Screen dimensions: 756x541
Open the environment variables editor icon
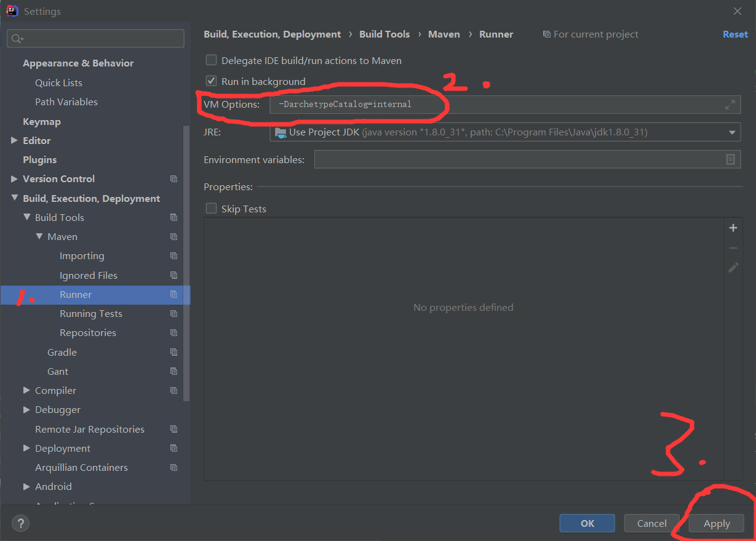point(730,159)
